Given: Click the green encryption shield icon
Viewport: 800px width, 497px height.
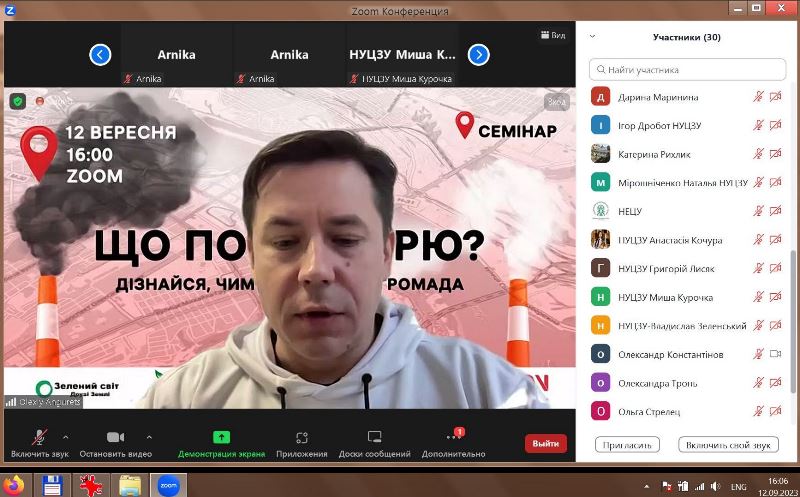Looking at the screenshot, I should (18, 101).
